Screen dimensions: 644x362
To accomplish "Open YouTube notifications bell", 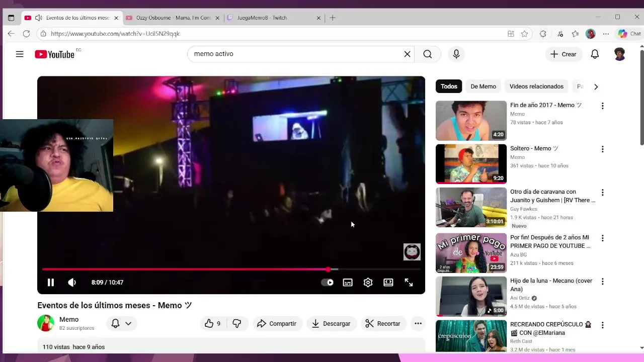I will [x=595, y=54].
